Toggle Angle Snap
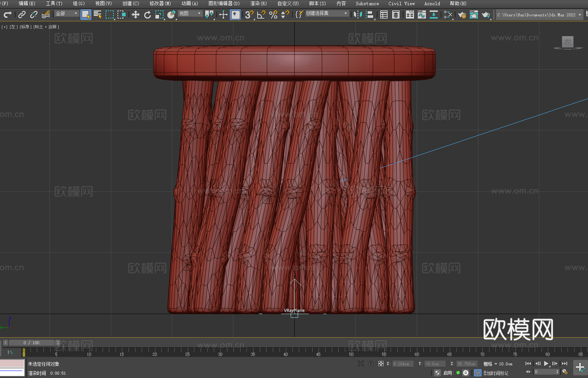 pyautogui.click(x=261, y=14)
